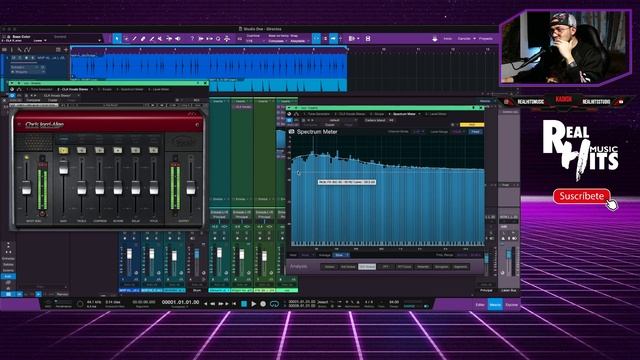Select the highlighted 12th Octave analysis button
The width and height of the screenshot is (640, 360).
(x=367, y=267)
